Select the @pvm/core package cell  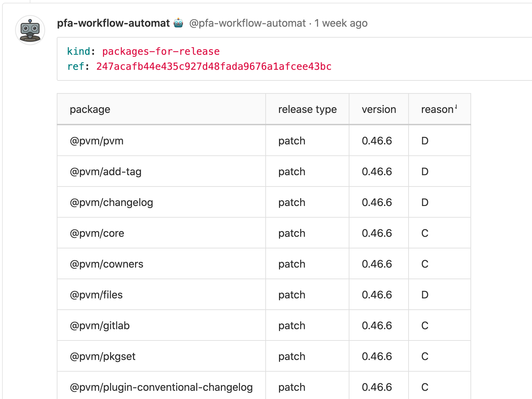pyautogui.click(x=161, y=233)
